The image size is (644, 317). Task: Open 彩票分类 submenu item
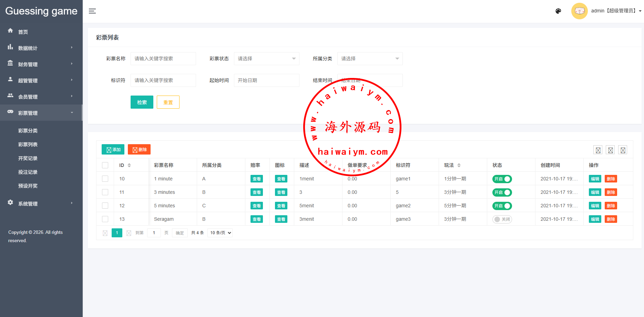pos(28,131)
